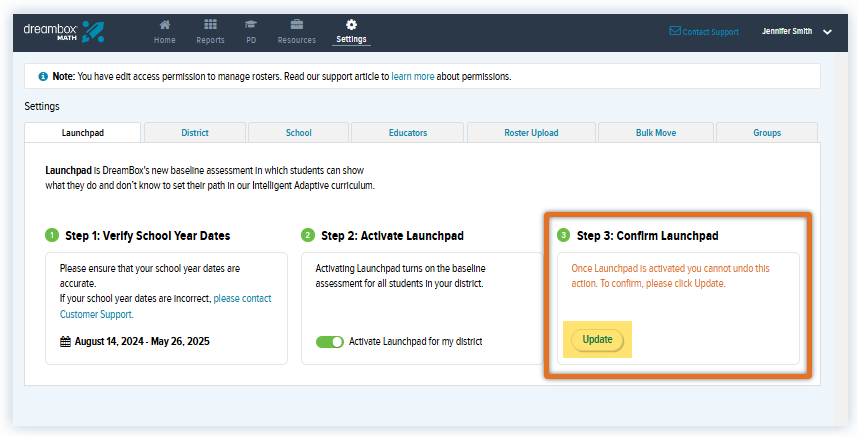Click the Update button to confirm Launchpad
The height and width of the screenshot is (437, 858).
click(597, 340)
